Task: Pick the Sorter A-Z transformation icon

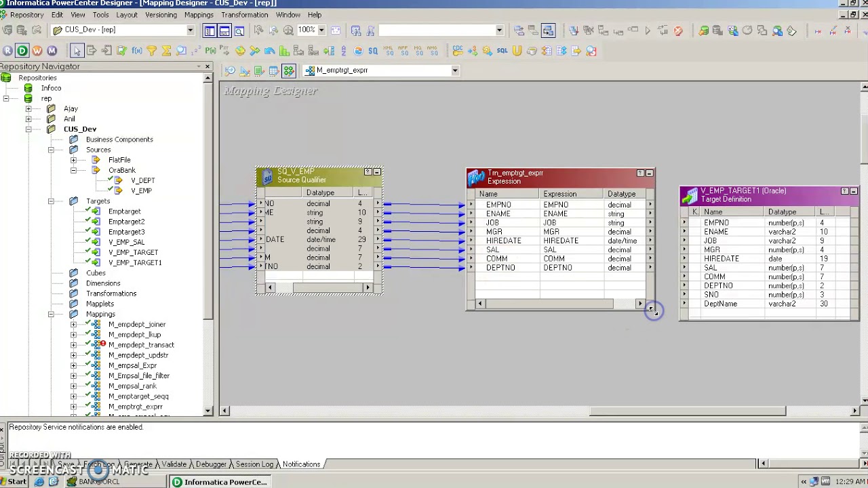Action: click(x=343, y=51)
